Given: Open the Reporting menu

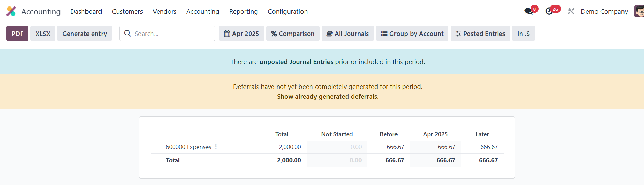Looking at the screenshot, I should click(243, 12).
